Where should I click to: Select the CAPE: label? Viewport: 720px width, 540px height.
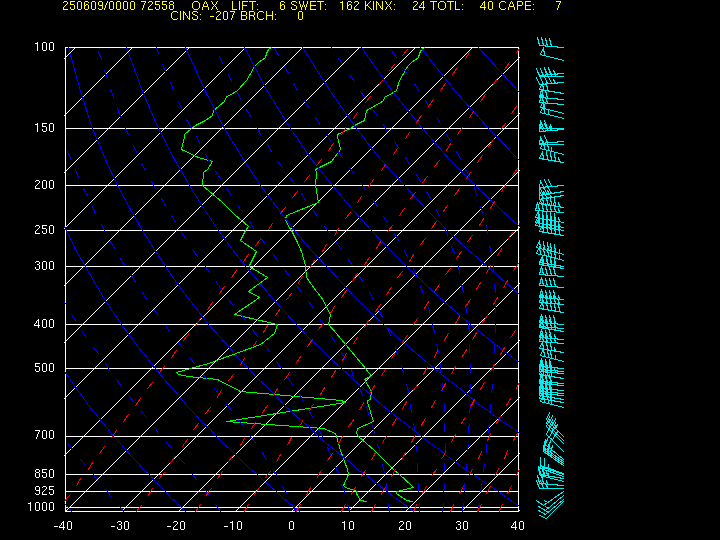coord(517,6)
